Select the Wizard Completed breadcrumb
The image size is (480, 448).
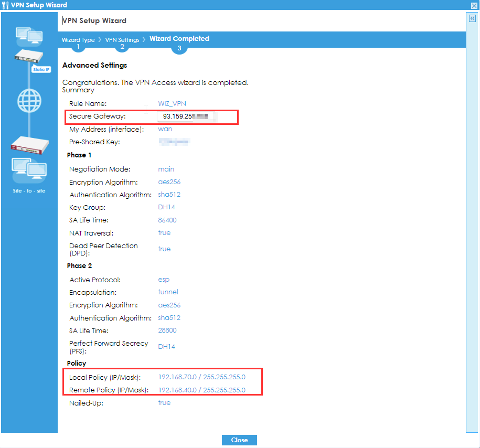tap(179, 38)
